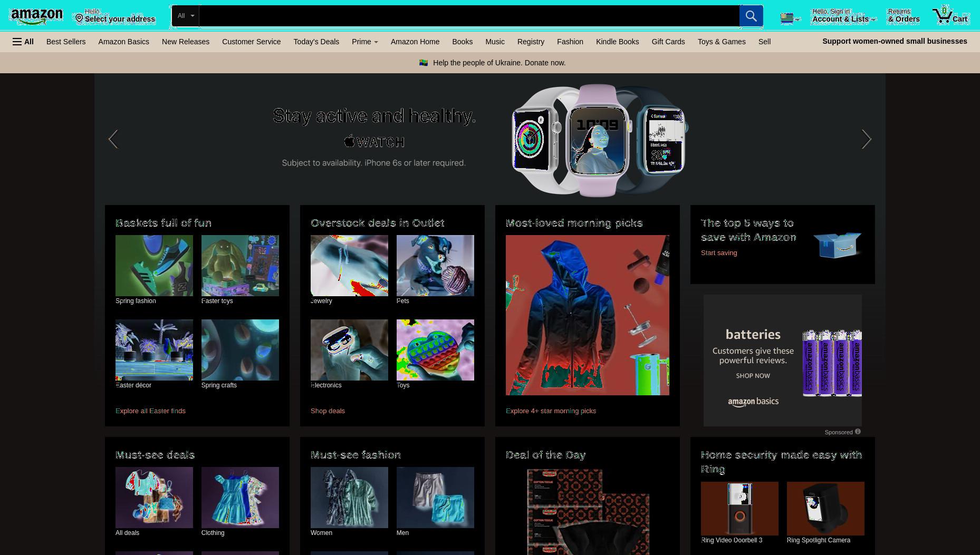980x555 pixels.
Task: Open Easter toys bunny thumbnail
Action: pos(240,266)
